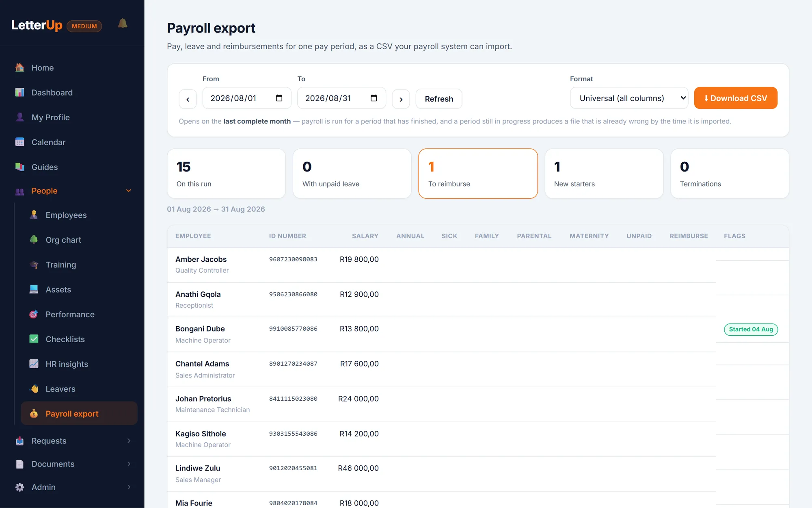
Task: Click the Performance target icon
Action: point(34,314)
